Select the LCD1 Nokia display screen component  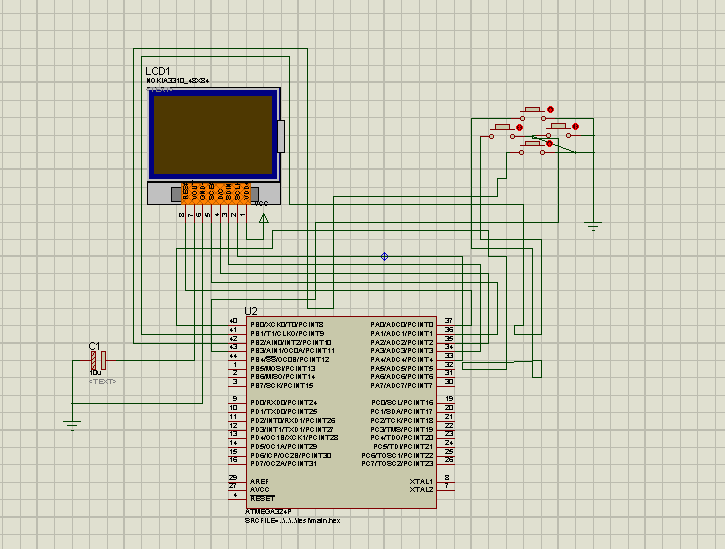[x=214, y=134]
